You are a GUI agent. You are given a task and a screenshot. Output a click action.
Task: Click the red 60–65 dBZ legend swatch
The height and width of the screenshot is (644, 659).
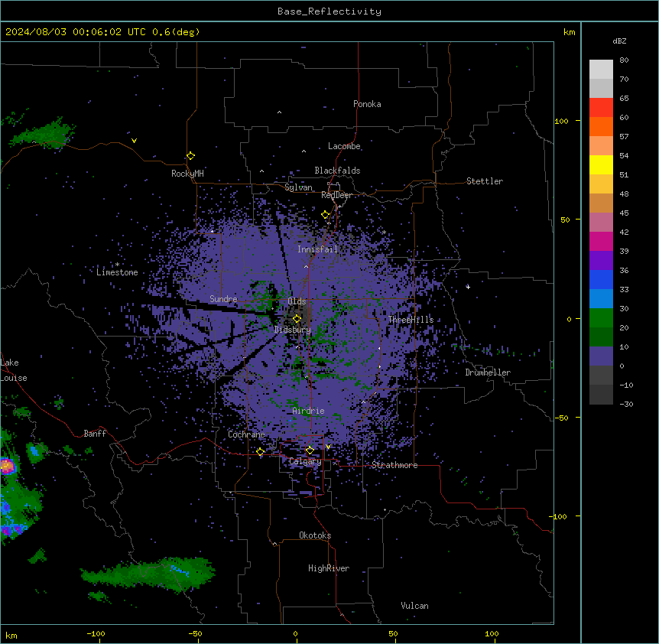[x=601, y=108]
